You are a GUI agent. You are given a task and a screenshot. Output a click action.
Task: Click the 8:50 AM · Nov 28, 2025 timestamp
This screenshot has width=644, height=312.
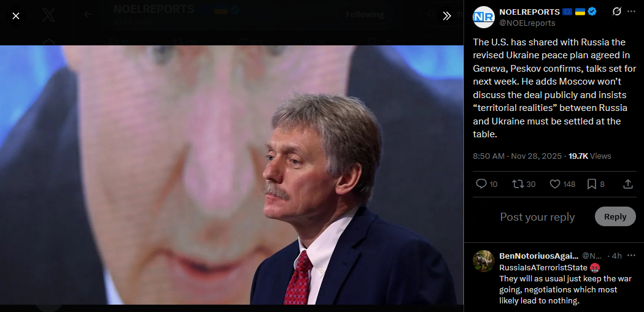pyautogui.click(x=517, y=156)
